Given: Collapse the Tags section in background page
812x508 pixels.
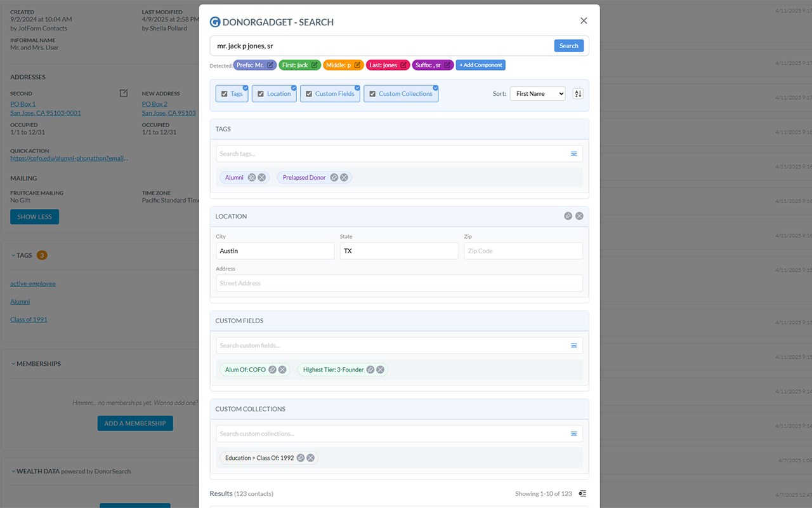Looking at the screenshot, I should (x=14, y=255).
